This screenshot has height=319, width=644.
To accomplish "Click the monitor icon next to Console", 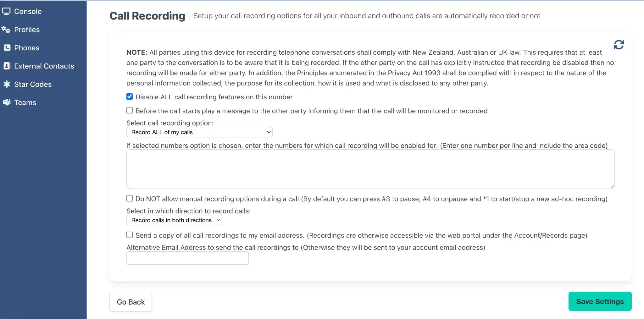I will (6, 11).
